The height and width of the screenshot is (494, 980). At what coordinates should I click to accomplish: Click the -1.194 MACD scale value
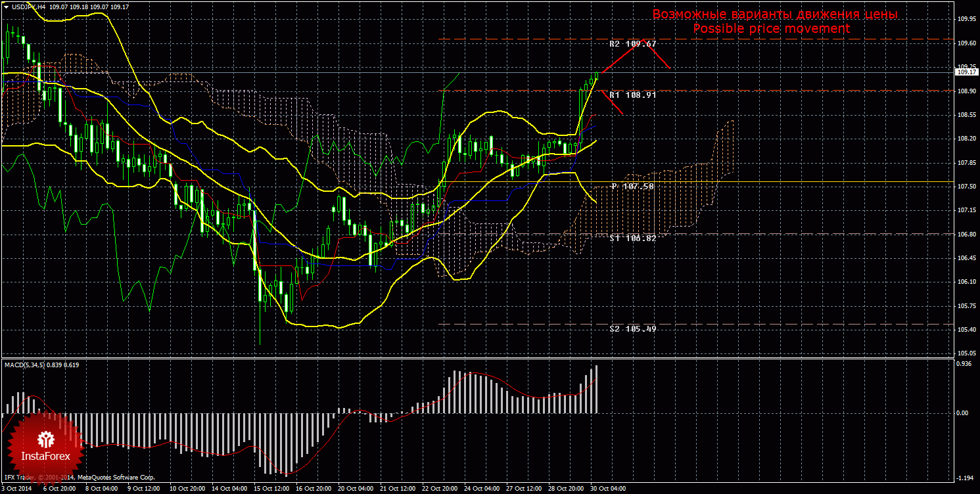965,478
